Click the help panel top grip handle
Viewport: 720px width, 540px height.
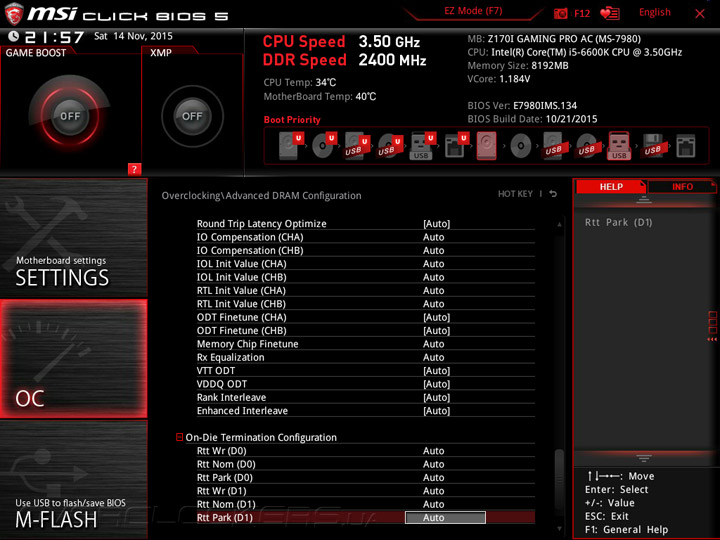644,200
